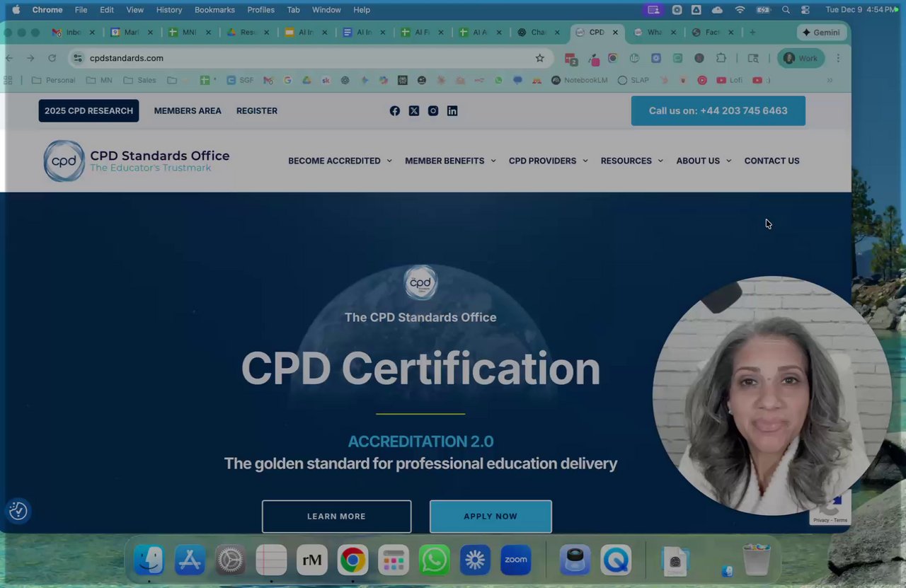Expand the Become Accredited menu
The image size is (906, 588).
click(x=340, y=161)
